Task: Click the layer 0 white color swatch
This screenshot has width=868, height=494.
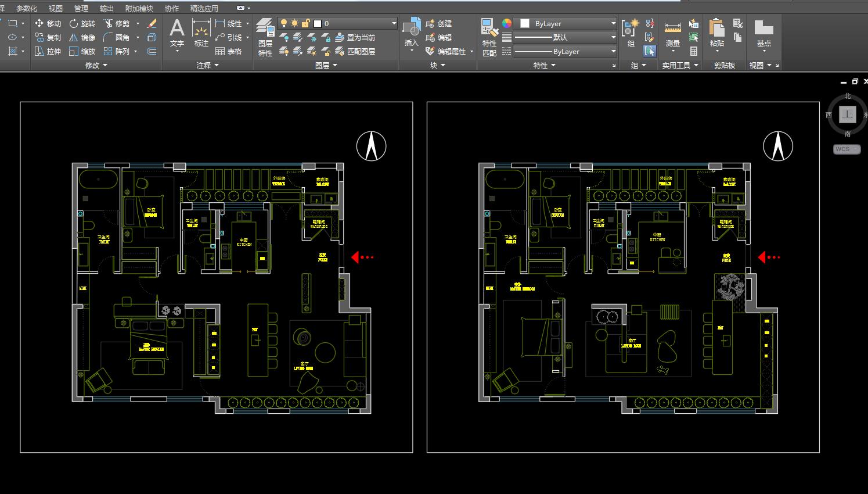Action: (x=318, y=23)
